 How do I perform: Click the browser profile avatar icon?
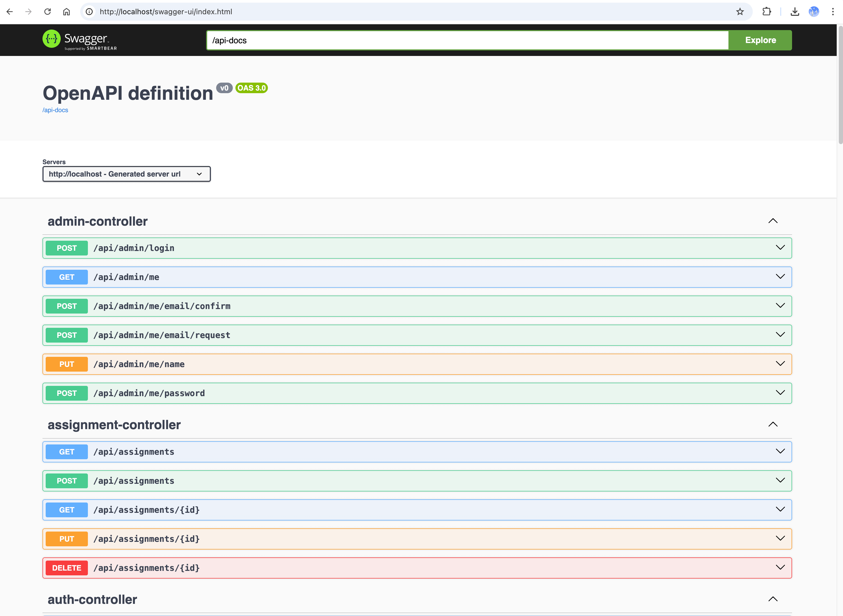pyautogui.click(x=813, y=12)
